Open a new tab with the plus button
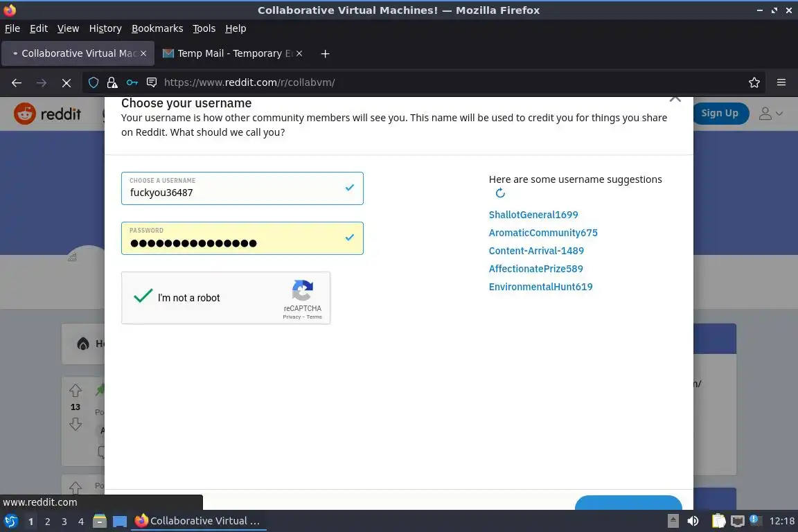The width and height of the screenshot is (798, 532). click(325, 53)
